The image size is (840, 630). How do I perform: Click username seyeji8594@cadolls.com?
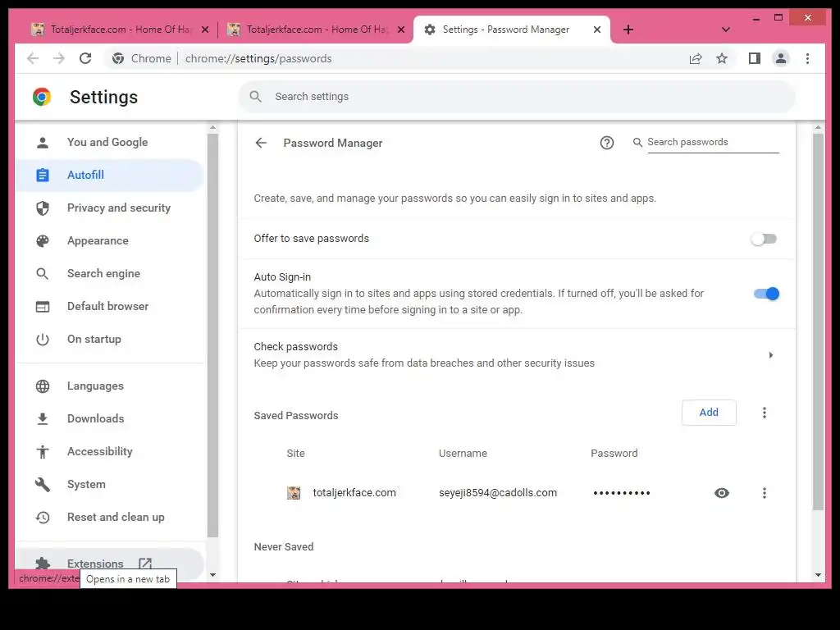(x=498, y=492)
